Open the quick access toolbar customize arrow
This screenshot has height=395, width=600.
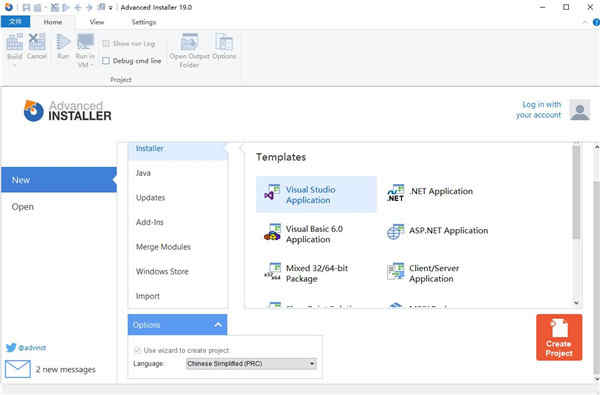[111, 8]
